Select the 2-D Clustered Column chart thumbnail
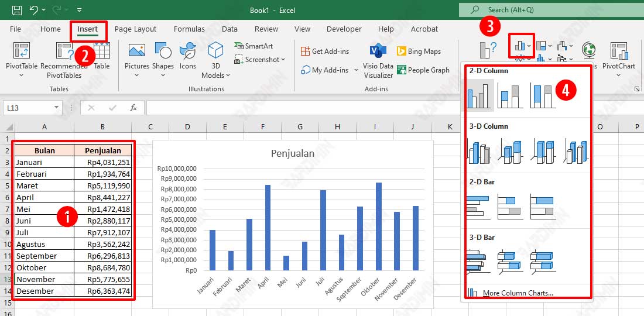Viewport: 644px width, 316px height. pos(479,95)
